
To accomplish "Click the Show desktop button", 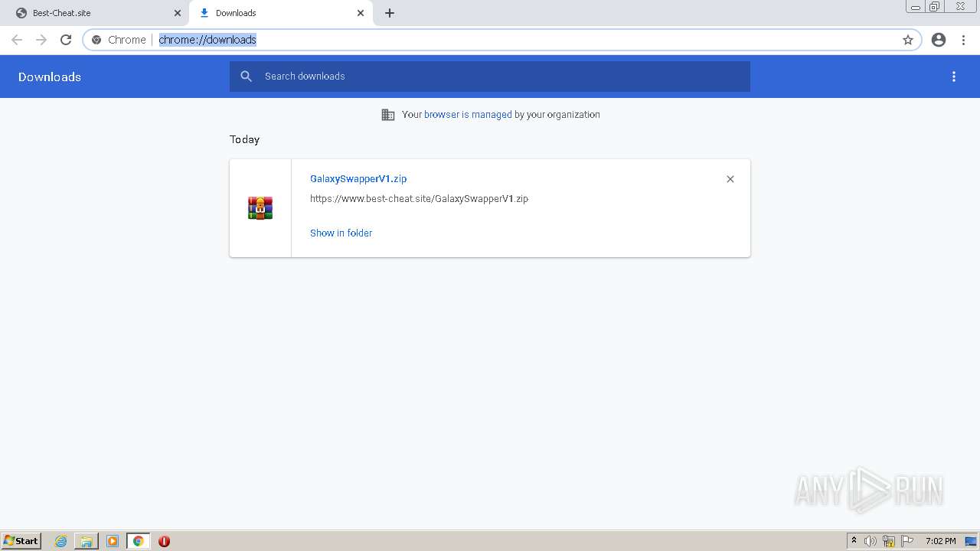I will [x=972, y=541].
